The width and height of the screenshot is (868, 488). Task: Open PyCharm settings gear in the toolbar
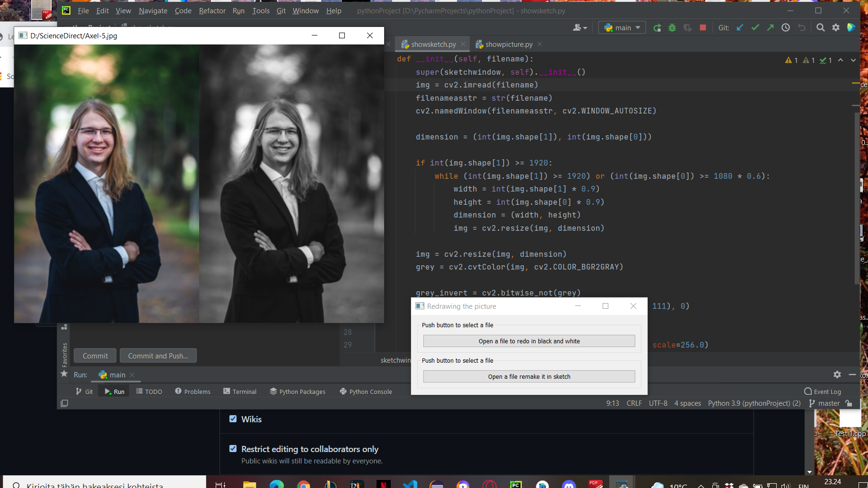(836, 27)
